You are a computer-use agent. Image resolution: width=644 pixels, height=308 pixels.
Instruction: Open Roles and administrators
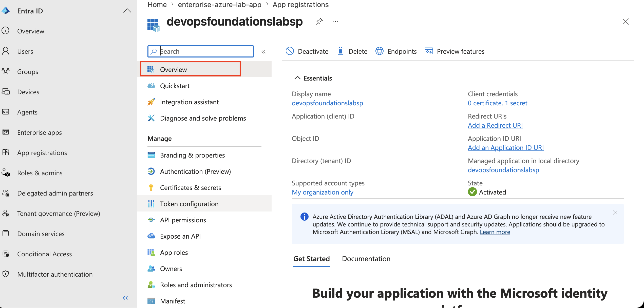[196, 285]
